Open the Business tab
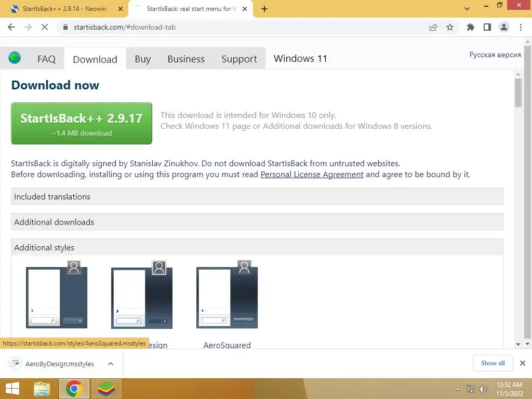 click(186, 59)
